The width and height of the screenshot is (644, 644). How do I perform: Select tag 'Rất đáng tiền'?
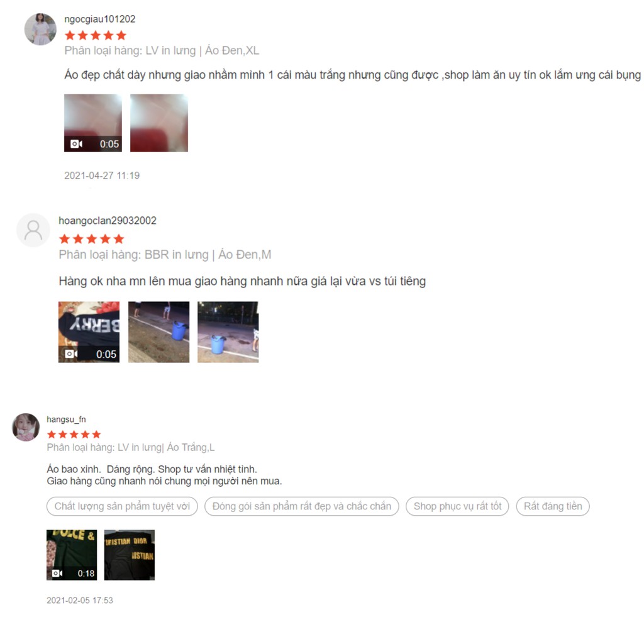pos(553,506)
